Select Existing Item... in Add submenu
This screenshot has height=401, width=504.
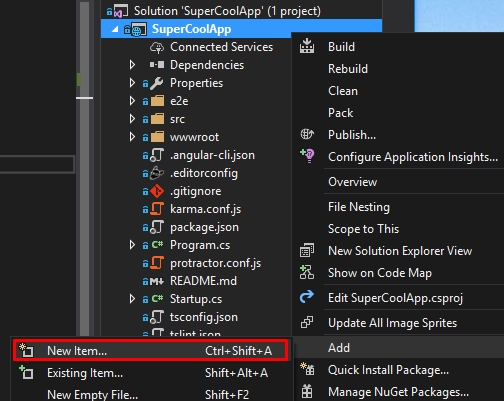pyautogui.click(x=151, y=372)
